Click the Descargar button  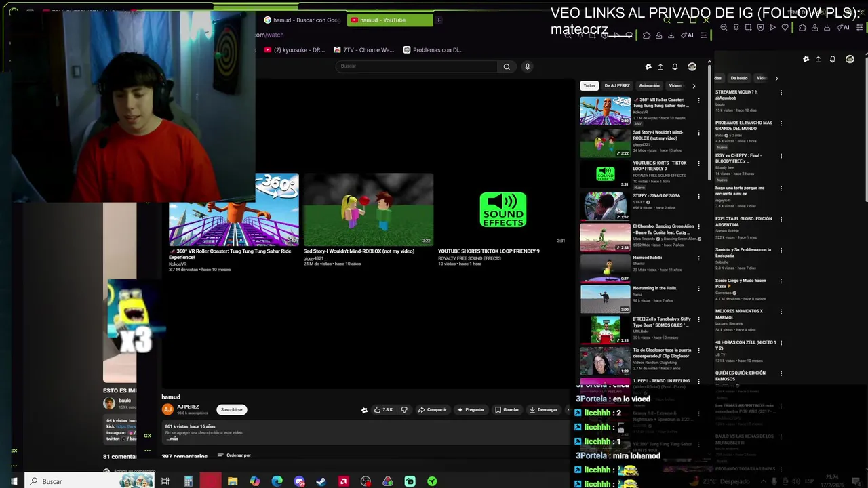(543, 409)
